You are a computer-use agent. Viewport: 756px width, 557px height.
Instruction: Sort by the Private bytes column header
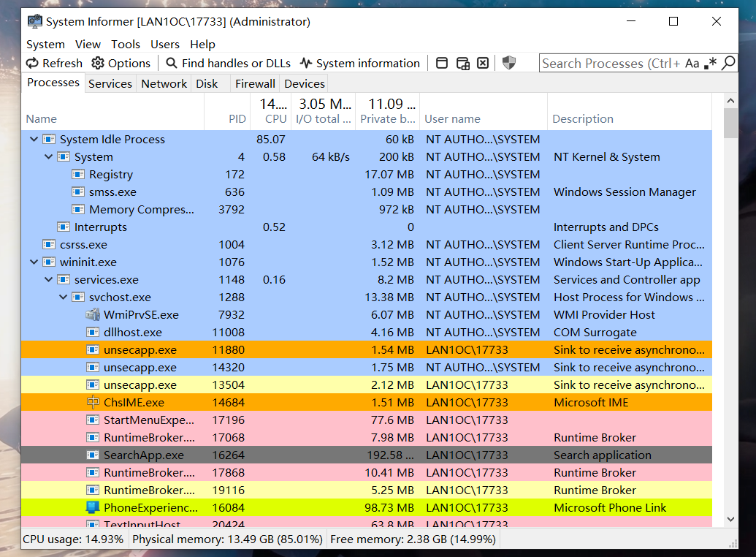pos(388,112)
